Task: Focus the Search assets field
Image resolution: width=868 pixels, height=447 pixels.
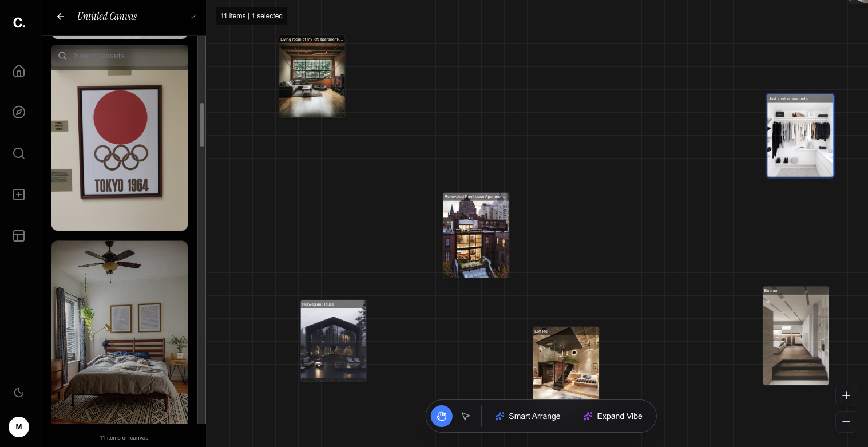Action: click(x=120, y=56)
